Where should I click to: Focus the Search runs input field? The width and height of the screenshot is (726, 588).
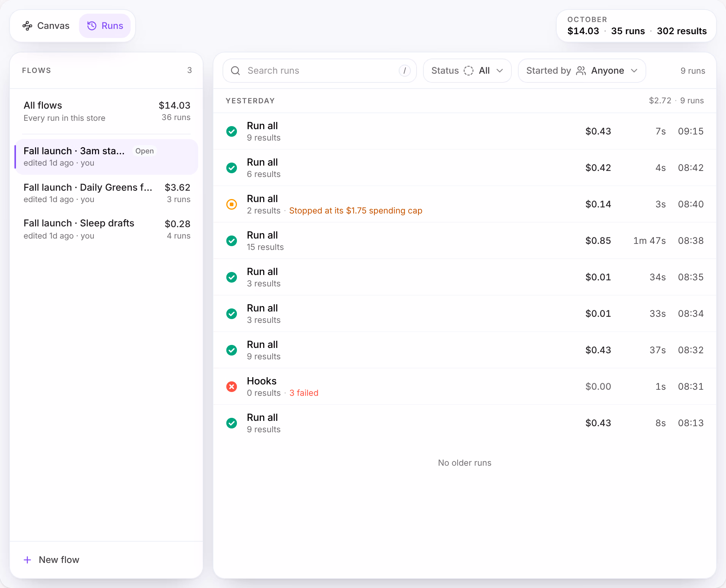tap(320, 71)
